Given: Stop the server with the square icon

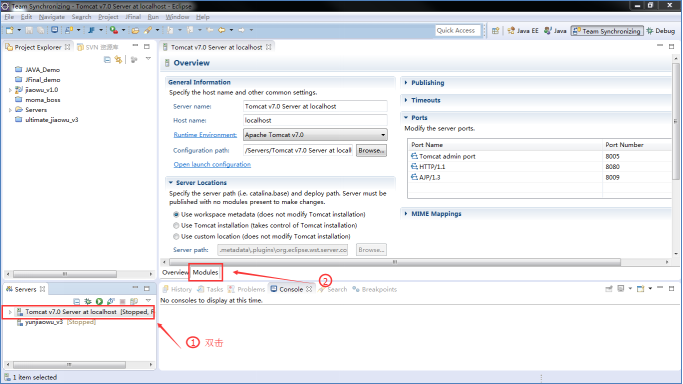Looking at the screenshot, I should [x=123, y=301].
